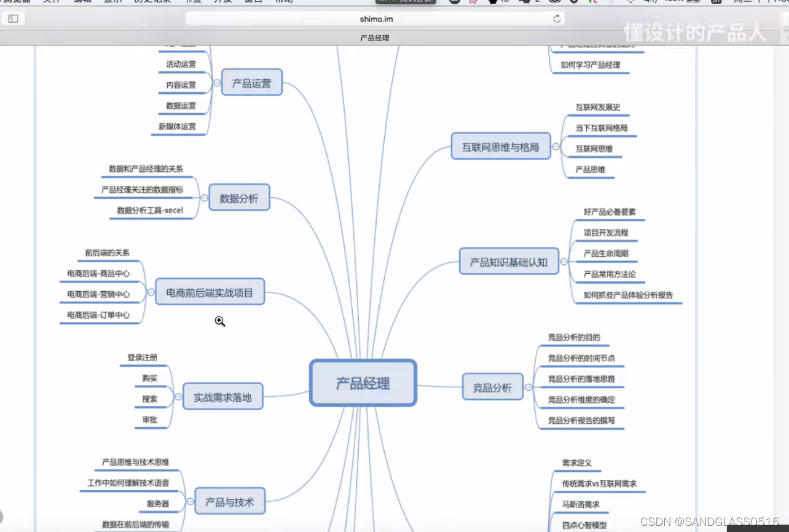
Task: Click the 如何抓些产品体验分析报告 subtopic
Action: click(628, 295)
